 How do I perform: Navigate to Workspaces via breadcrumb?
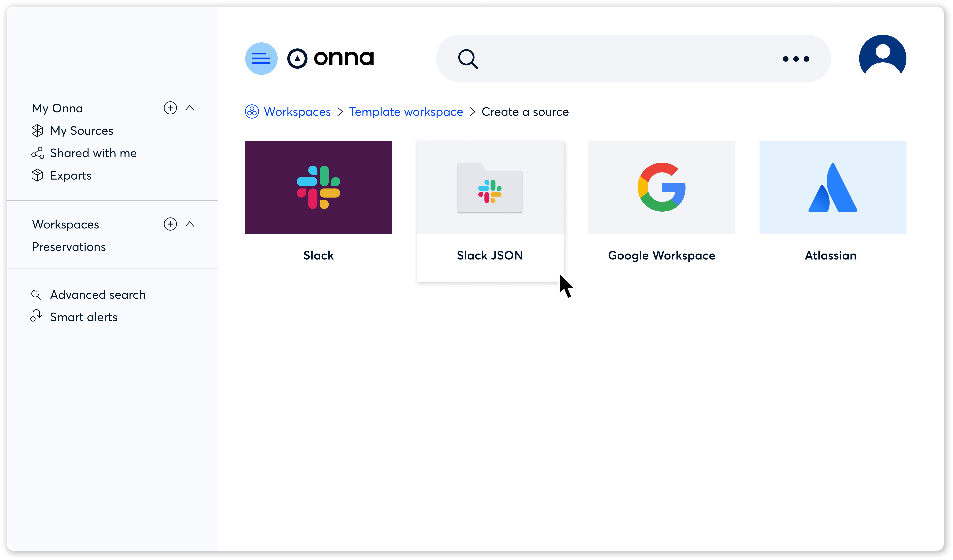pyautogui.click(x=297, y=111)
